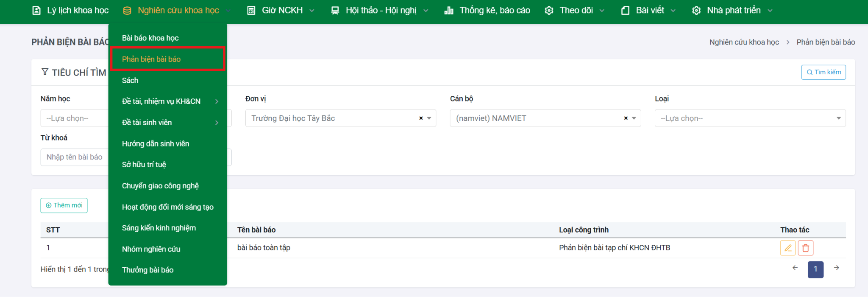Open the Đơn vị dropdown
Viewport: 868px width, 297px height.
click(340, 118)
